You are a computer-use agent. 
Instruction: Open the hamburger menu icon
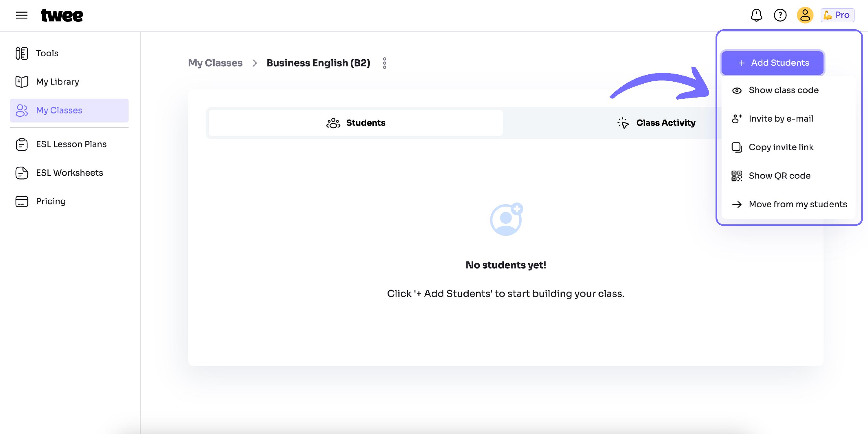(x=22, y=15)
